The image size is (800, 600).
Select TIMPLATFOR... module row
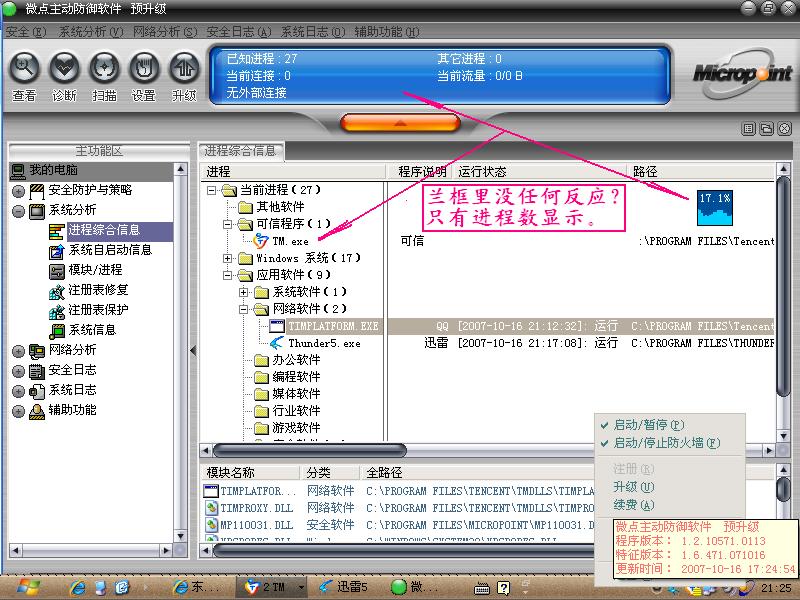point(399,491)
